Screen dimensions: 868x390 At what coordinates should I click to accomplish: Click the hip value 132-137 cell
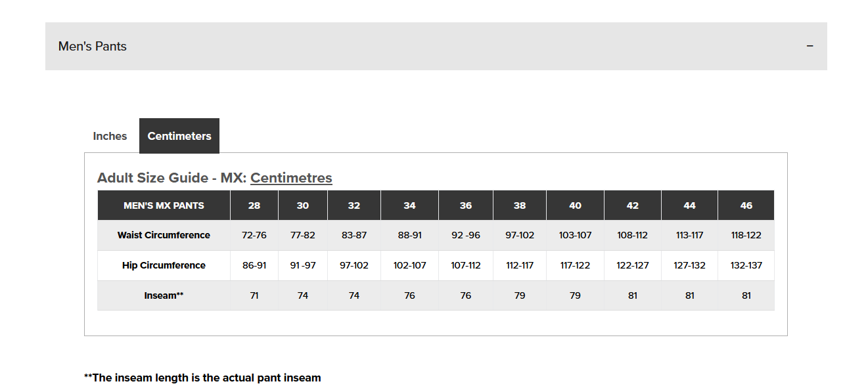tap(746, 265)
